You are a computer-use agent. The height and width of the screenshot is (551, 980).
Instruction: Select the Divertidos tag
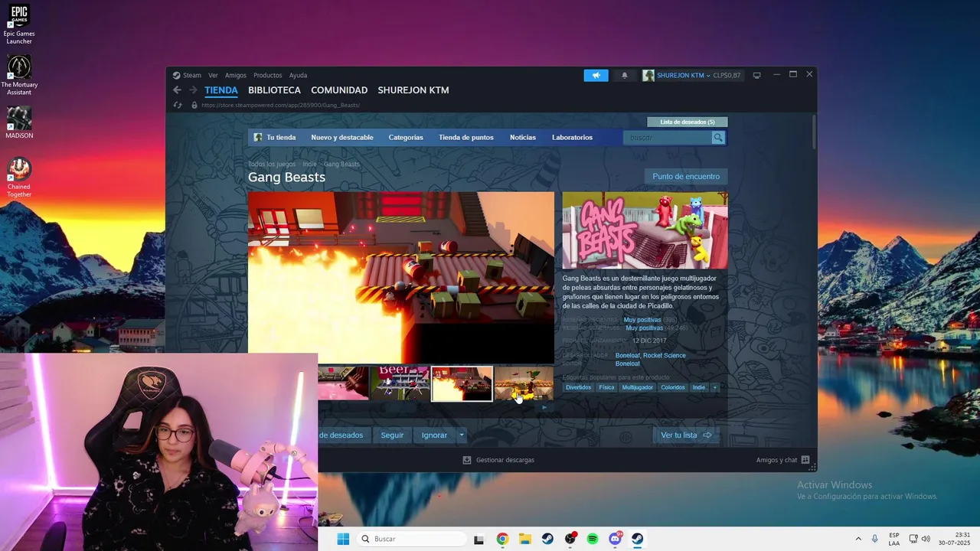pos(579,387)
